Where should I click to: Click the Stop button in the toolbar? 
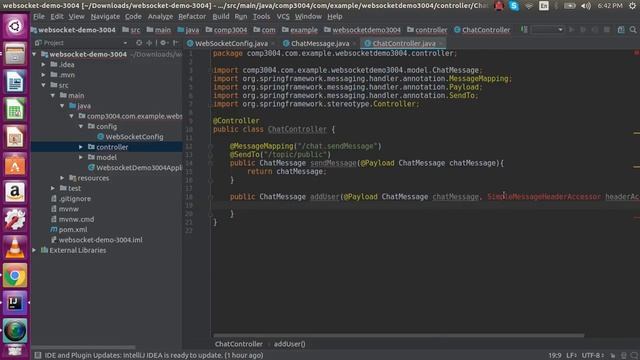coord(607,30)
